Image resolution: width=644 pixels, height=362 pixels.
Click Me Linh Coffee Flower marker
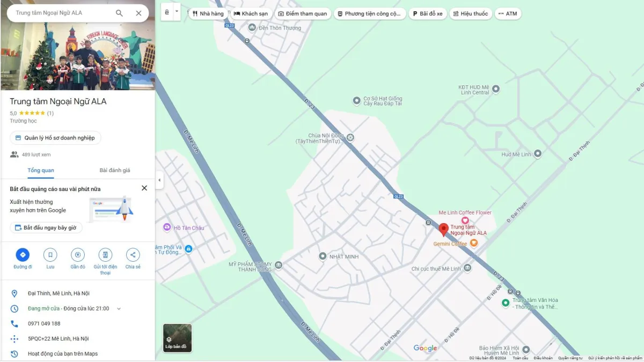click(465, 220)
